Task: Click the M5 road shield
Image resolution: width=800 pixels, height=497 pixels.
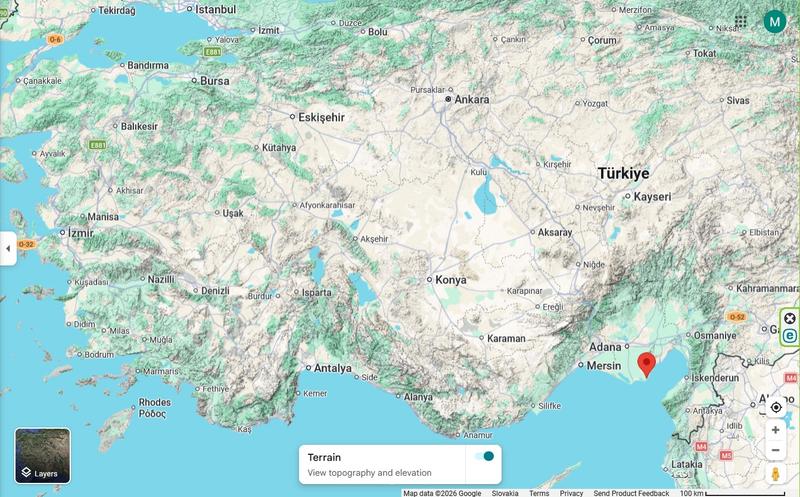Action: [726, 455]
